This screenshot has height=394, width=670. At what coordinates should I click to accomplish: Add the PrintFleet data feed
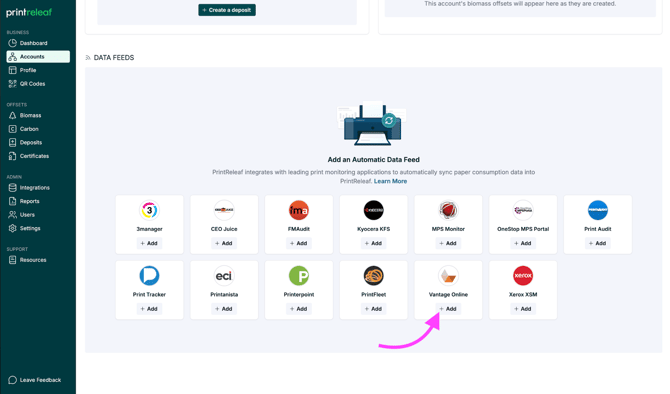point(373,309)
